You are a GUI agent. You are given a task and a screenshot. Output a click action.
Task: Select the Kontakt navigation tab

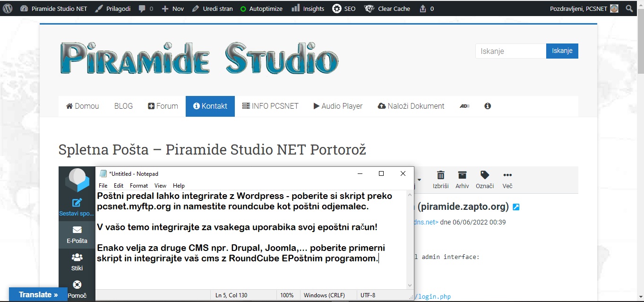(x=210, y=106)
